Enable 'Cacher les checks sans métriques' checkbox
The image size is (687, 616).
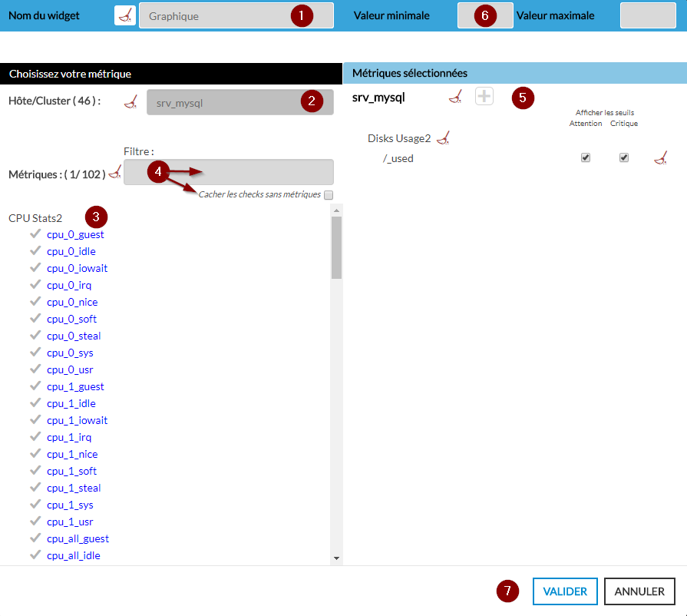coord(329,195)
